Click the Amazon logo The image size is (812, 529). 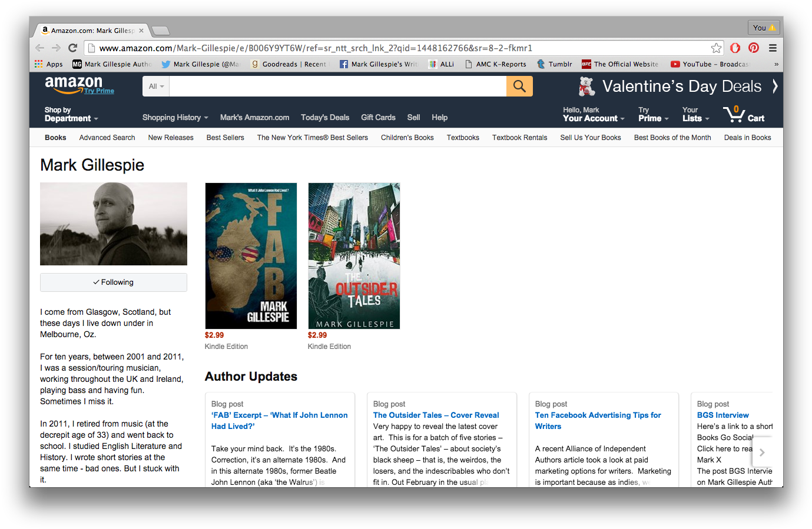click(x=72, y=84)
